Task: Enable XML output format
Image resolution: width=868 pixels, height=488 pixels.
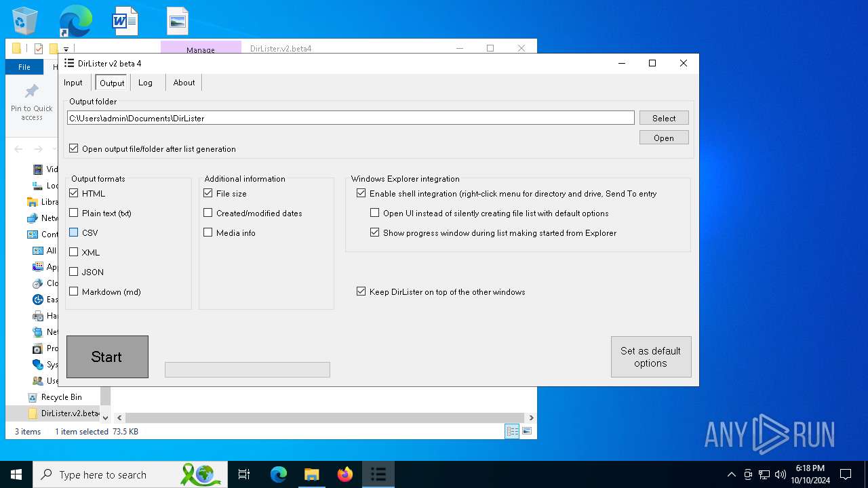Action: click(x=74, y=252)
